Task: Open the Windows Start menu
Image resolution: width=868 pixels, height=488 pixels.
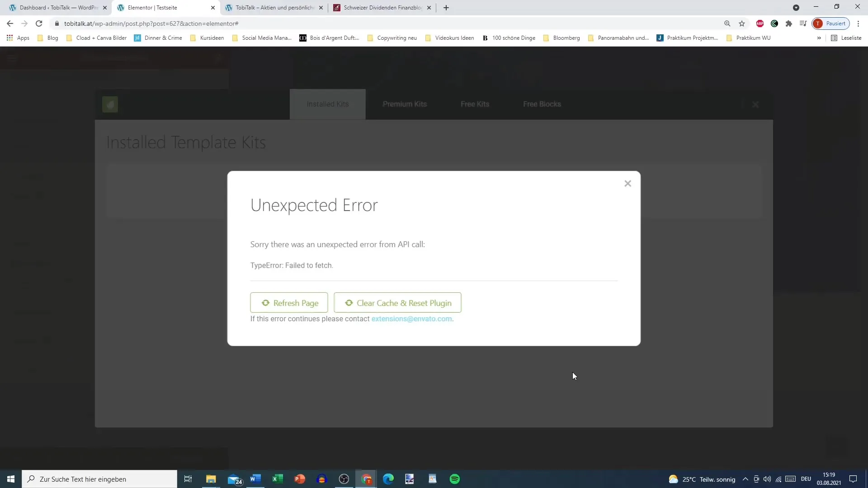Action: [x=11, y=479]
